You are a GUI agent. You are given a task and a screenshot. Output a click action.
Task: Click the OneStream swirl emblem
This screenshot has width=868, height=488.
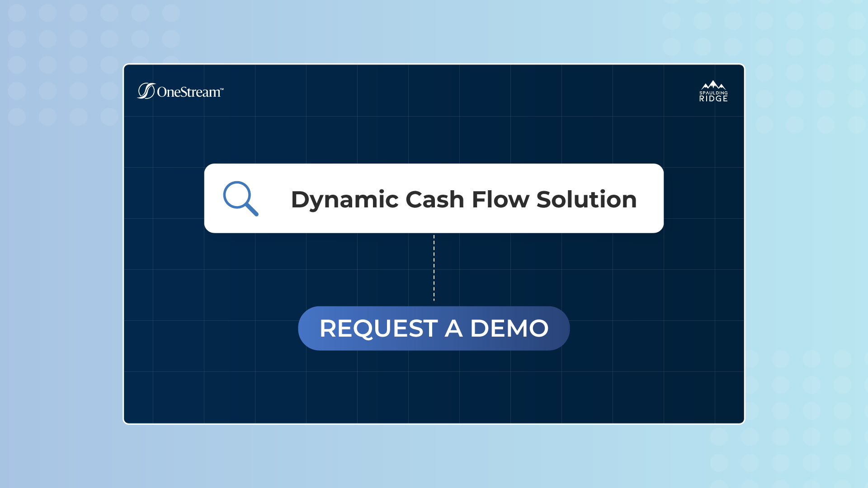pyautogui.click(x=146, y=91)
